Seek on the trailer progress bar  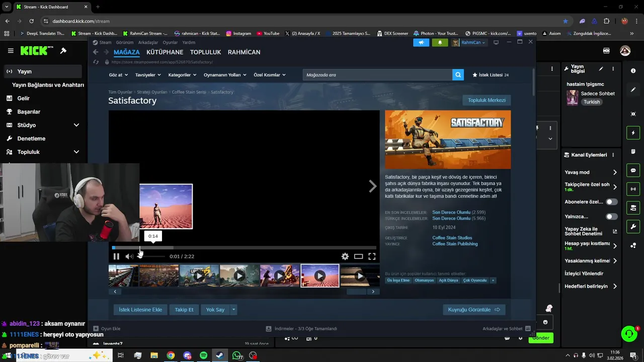tap(244, 247)
